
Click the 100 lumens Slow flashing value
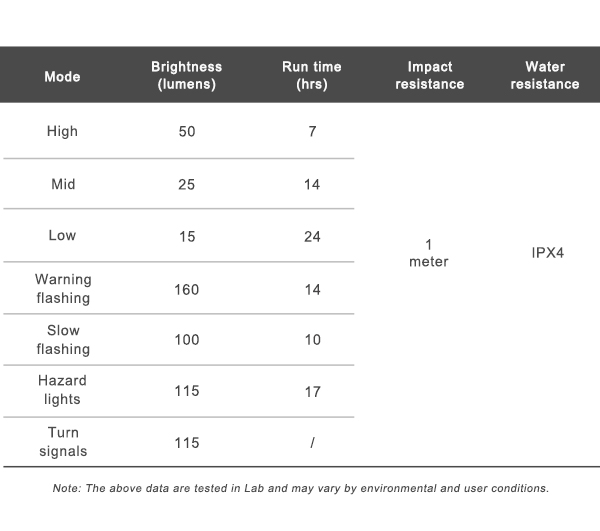pos(187,340)
